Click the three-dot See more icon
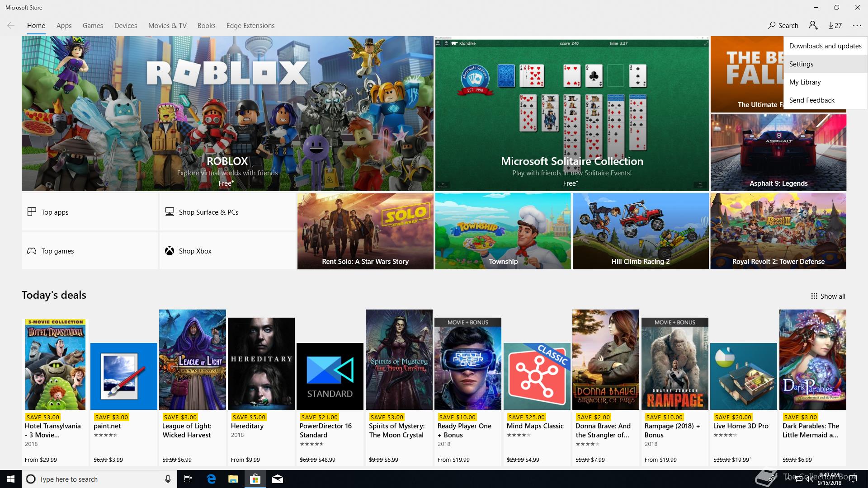Viewport: 868px width, 488px height. tap(857, 26)
